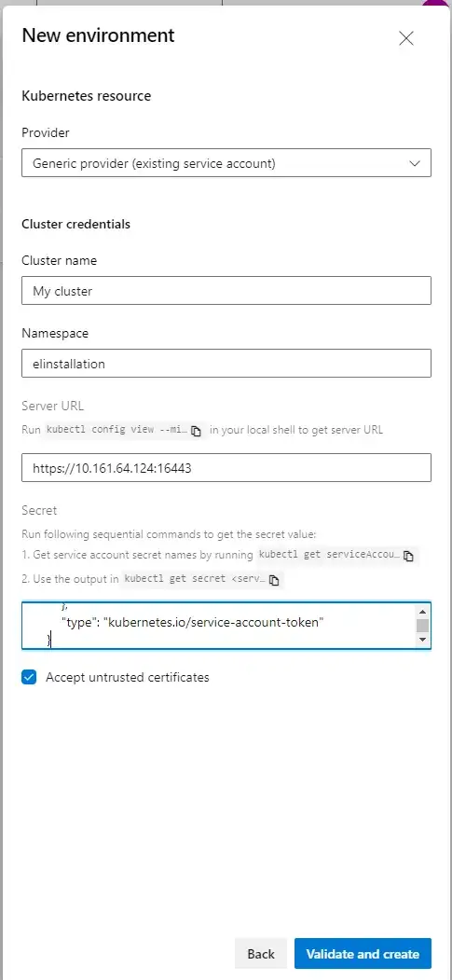This screenshot has height=980, width=452.
Task: Click the 'kubectl get secret <serv…' code text
Action: [195, 579]
